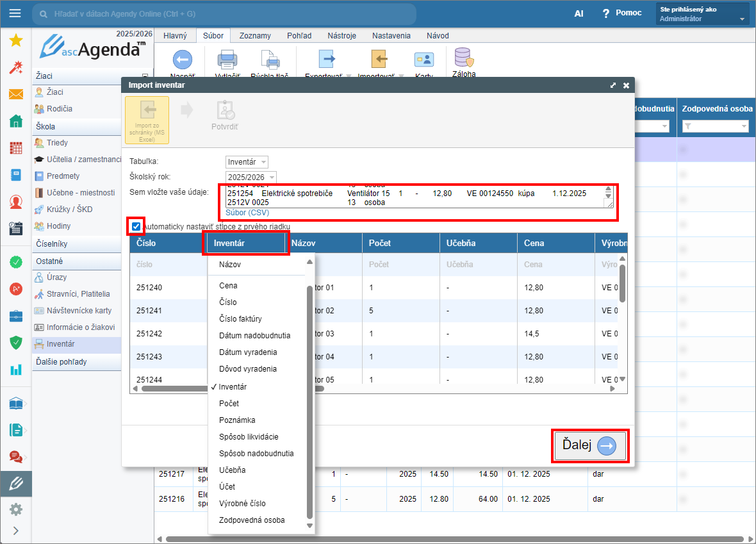
Task: Open the mail envelope sidebar icon
Action: pos(15,94)
